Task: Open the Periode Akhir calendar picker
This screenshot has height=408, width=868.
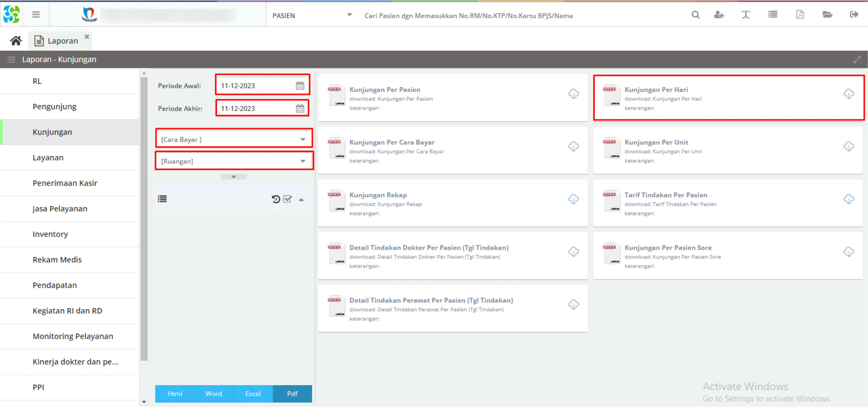Action: click(x=300, y=109)
